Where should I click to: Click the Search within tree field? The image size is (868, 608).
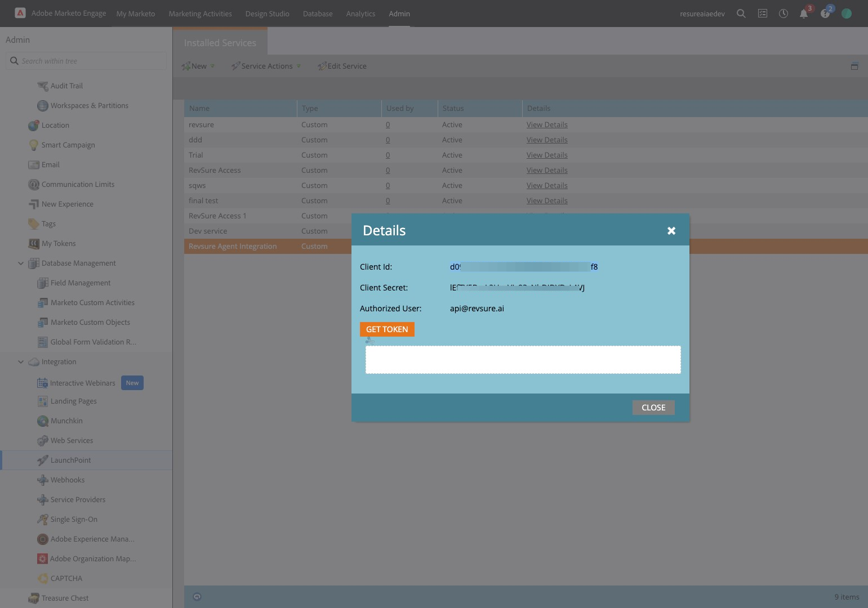tap(86, 61)
